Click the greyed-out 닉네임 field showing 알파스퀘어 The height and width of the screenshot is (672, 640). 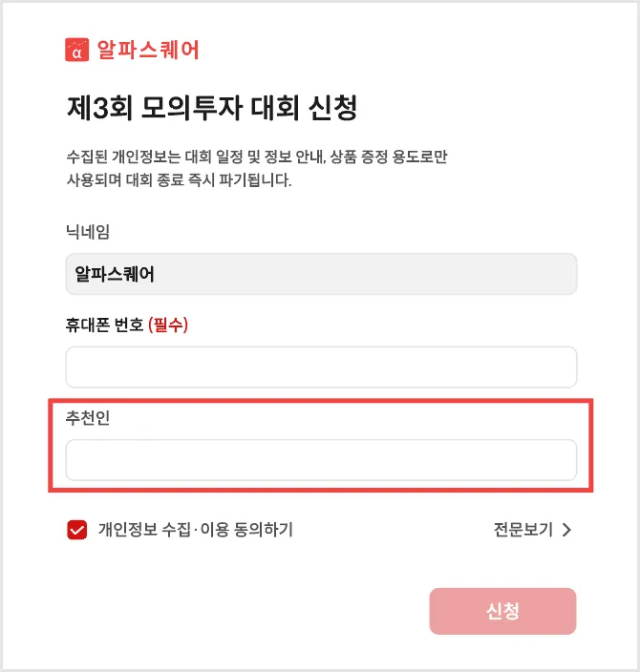[321, 274]
